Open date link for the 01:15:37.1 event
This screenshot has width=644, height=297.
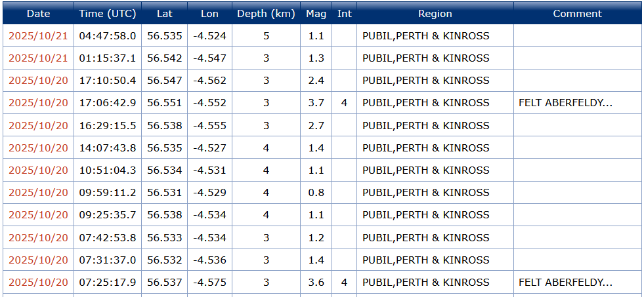pos(38,58)
